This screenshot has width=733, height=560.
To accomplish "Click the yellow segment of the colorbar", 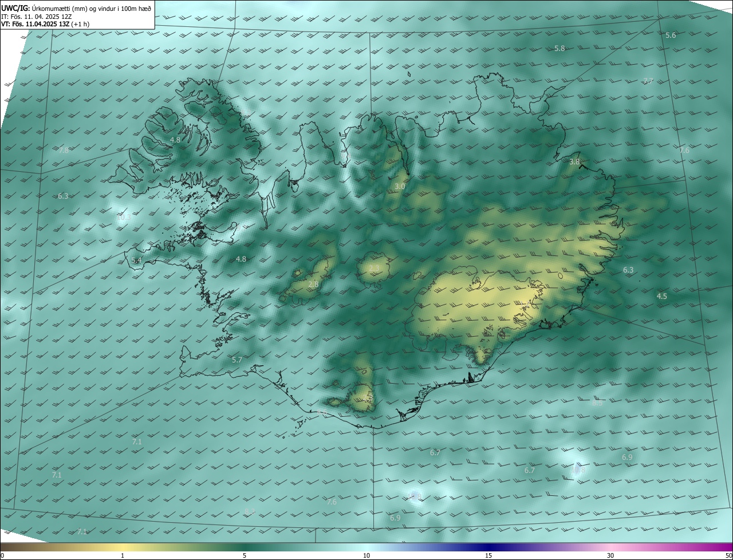I will coord(123,547).
